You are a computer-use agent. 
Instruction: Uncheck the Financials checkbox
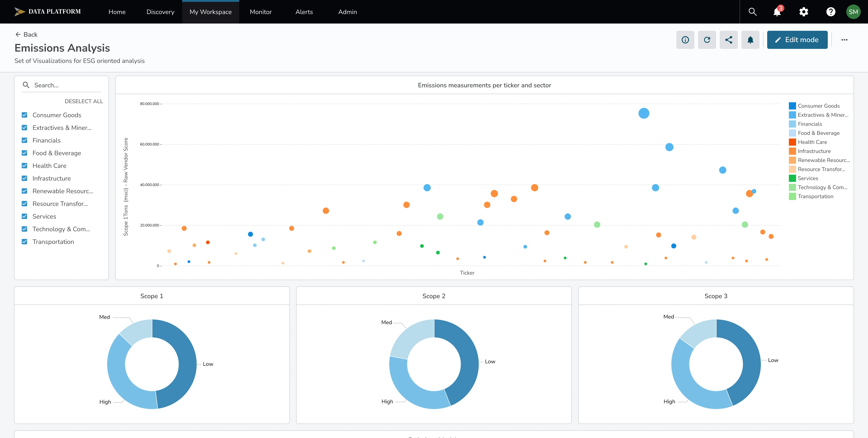point(24,140)
